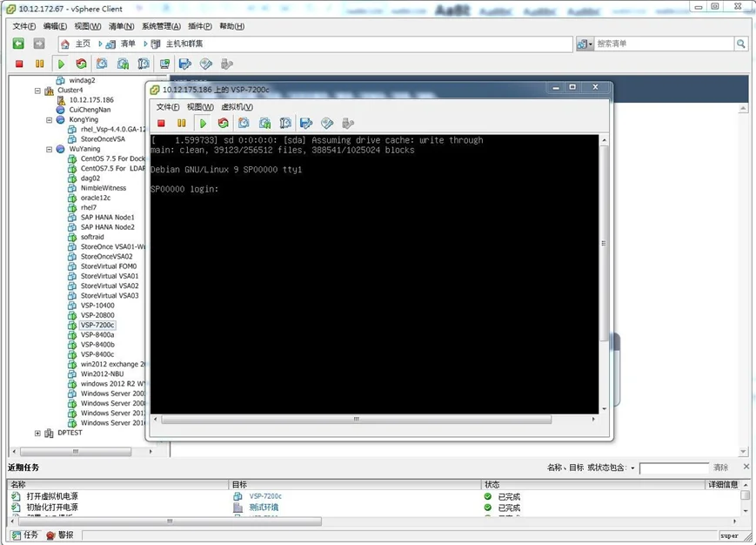Click 任务 button in status bar
This screenshot has height=545, width=756.
pyautogui.click(x=25, y=535)
